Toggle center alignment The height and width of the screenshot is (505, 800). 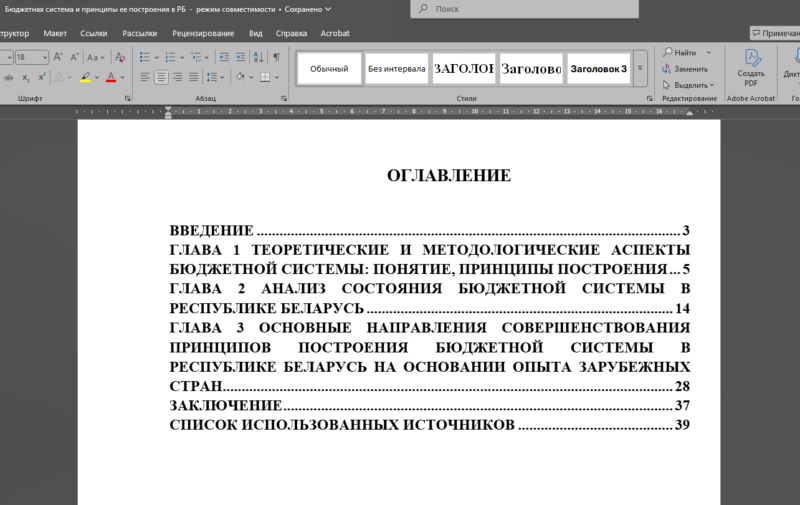[161, 78]
